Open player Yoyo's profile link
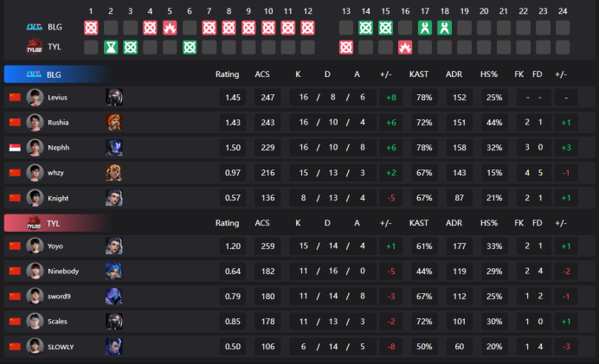 (x=55, y=246)
